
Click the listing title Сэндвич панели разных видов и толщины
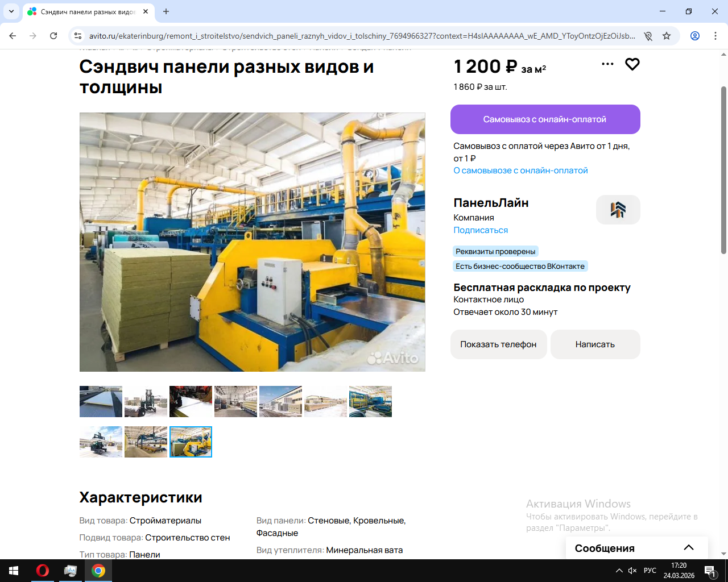tap(226, 77)
